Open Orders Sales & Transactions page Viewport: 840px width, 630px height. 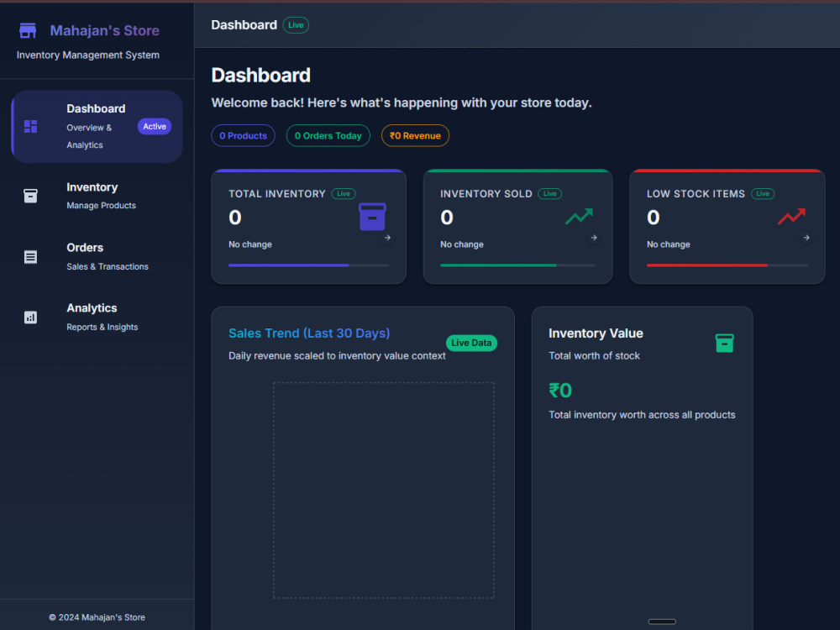97,256
